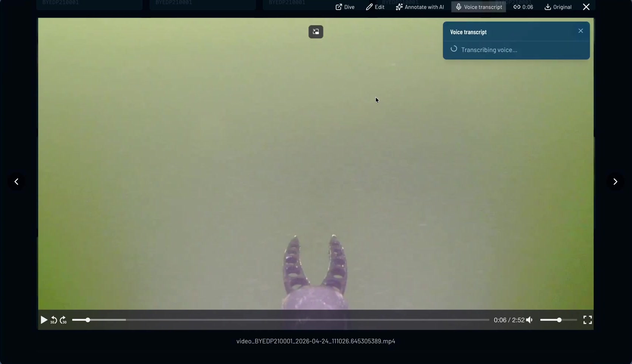Click the video progress bar handle
The height and width of the screenshot is (364, 632).
[88, 320]
